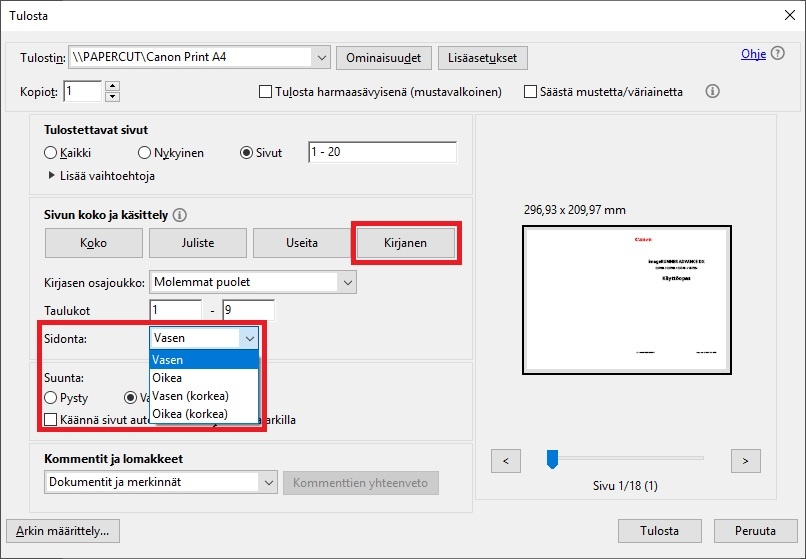Close the Tulosta dialog window

[790, 15]
